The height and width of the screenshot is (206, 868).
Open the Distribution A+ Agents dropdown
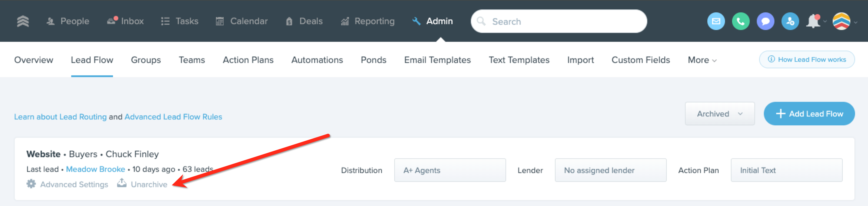(x=450, y=170)
